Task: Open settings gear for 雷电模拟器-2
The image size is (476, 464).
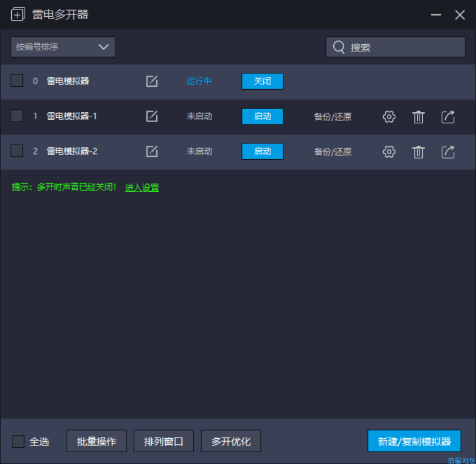Action: pyautogui.click(x=389, y=152)
